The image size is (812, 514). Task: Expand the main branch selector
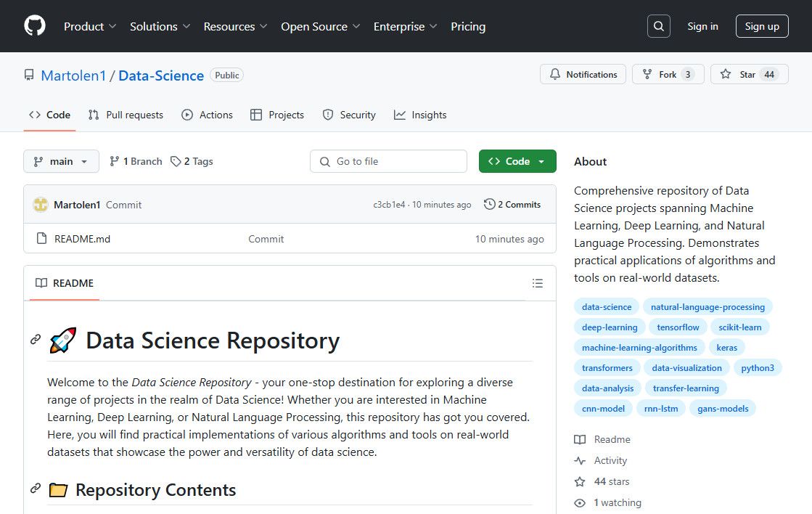pyautogui.click(x=61, y=161)
